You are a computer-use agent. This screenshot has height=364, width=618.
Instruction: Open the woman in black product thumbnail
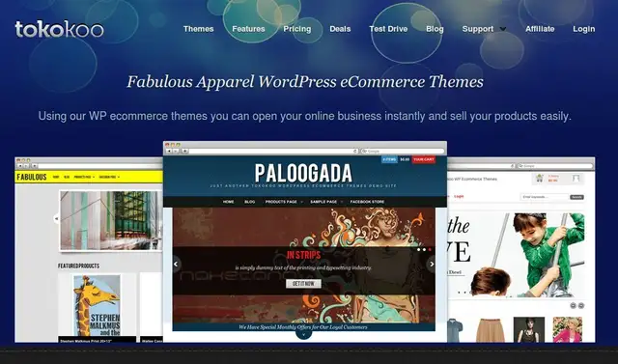528,330
